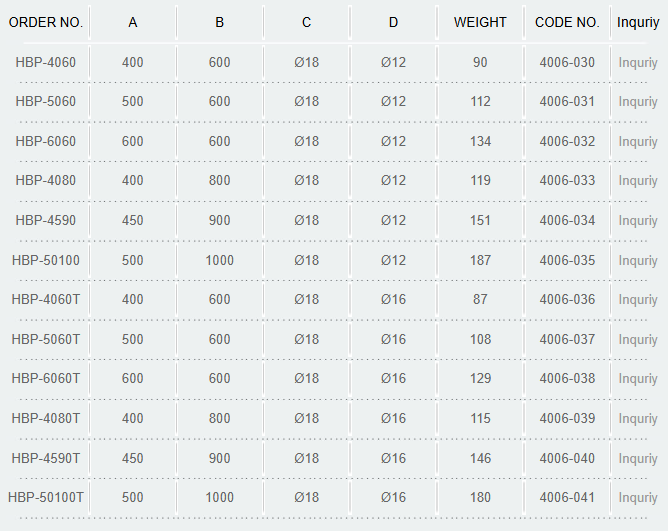Select order number HBP-4060 cell

click(x=46, y=63)
